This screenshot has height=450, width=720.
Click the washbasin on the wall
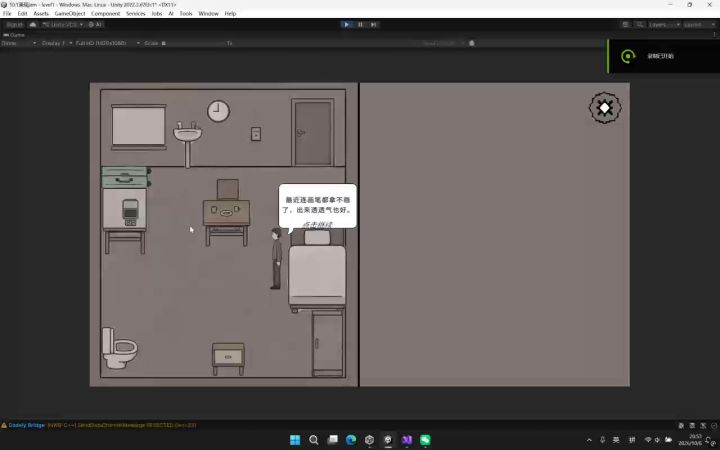(x=187, y=144)
